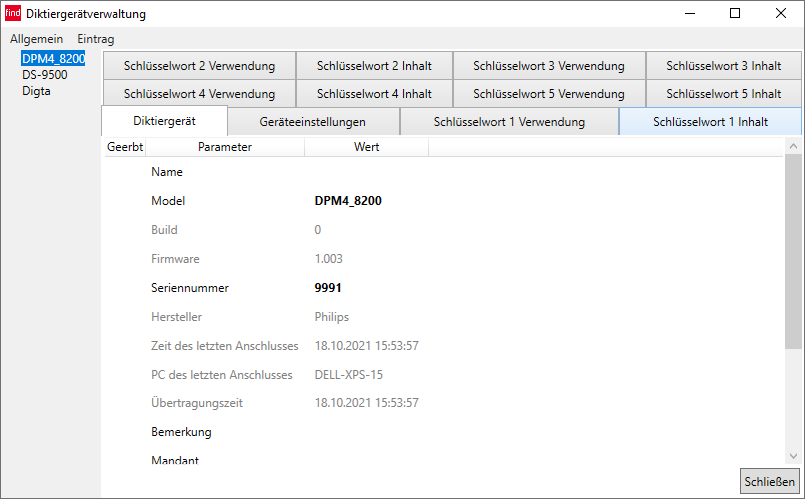
Task: Click the Parameter column header
Action: (x=225, y=147)
